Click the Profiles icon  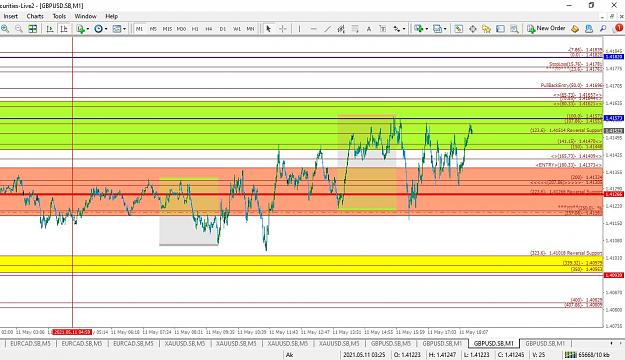click(x=437, y=29)
